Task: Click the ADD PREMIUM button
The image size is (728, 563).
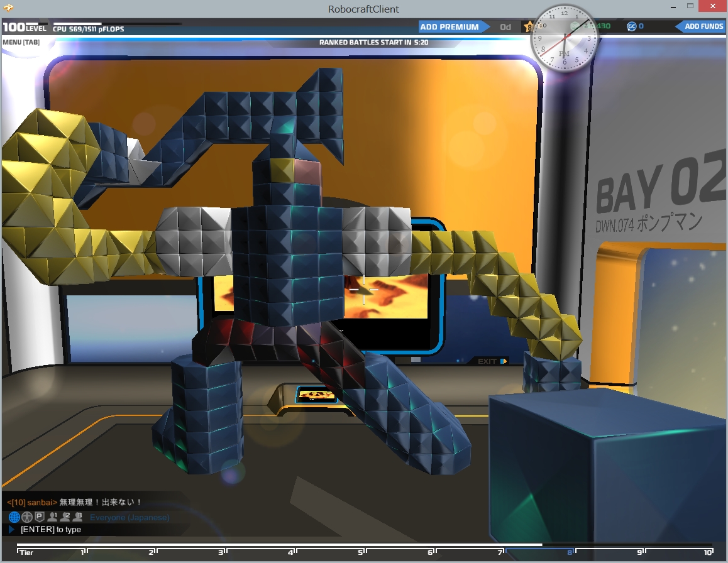Action: pyautogui.click(x=453, y=27)
